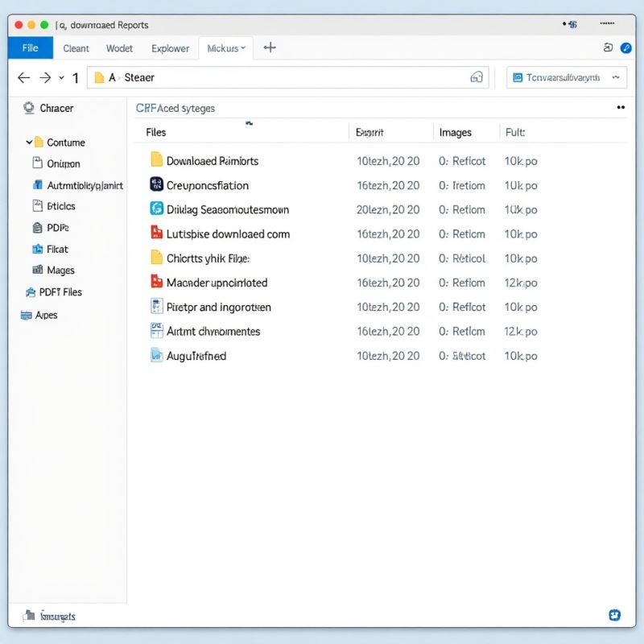Viewport: 644px width, 644px height.
Task: Expand the history dropdown chevron beside forward arrow
Action: [x=61, y=78]
